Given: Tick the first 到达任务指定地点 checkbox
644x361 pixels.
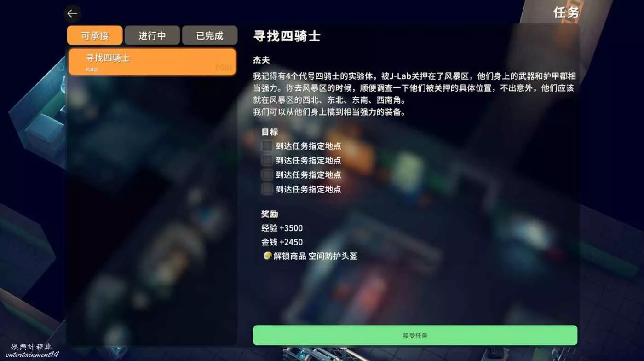Looking at the screenshot, I should 267,146.
